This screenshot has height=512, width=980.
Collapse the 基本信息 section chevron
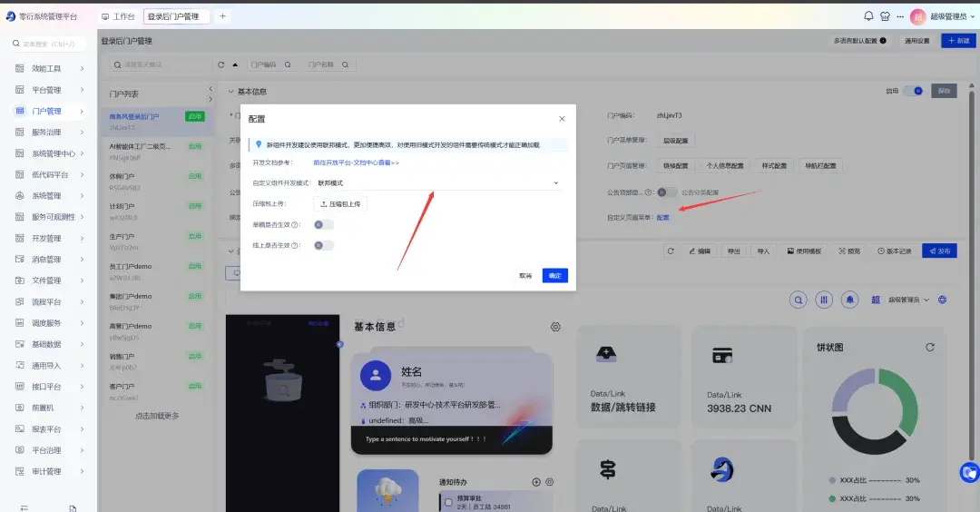tap(230, 92)
